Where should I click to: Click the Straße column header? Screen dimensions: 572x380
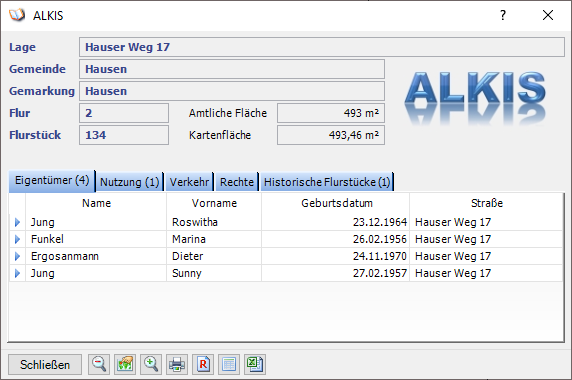486,203
